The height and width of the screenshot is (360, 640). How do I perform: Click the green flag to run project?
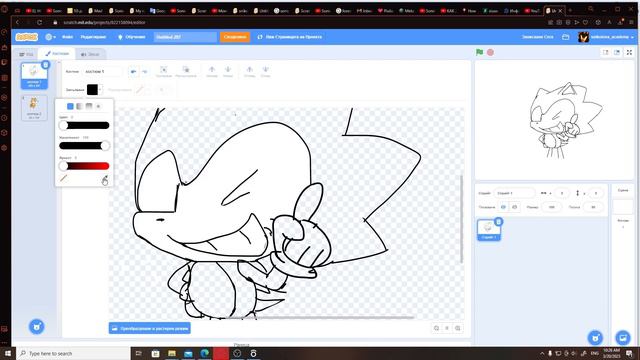[x=480, y=52]
